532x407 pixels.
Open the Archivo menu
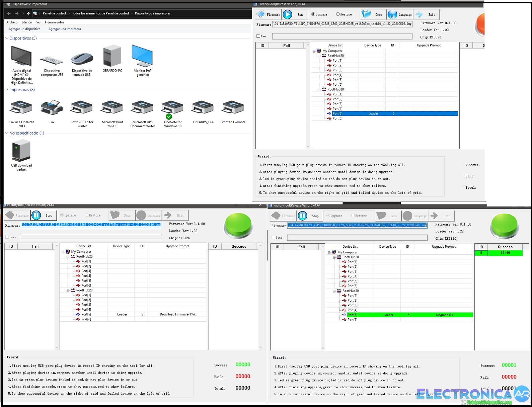click(x=12, y=22)
